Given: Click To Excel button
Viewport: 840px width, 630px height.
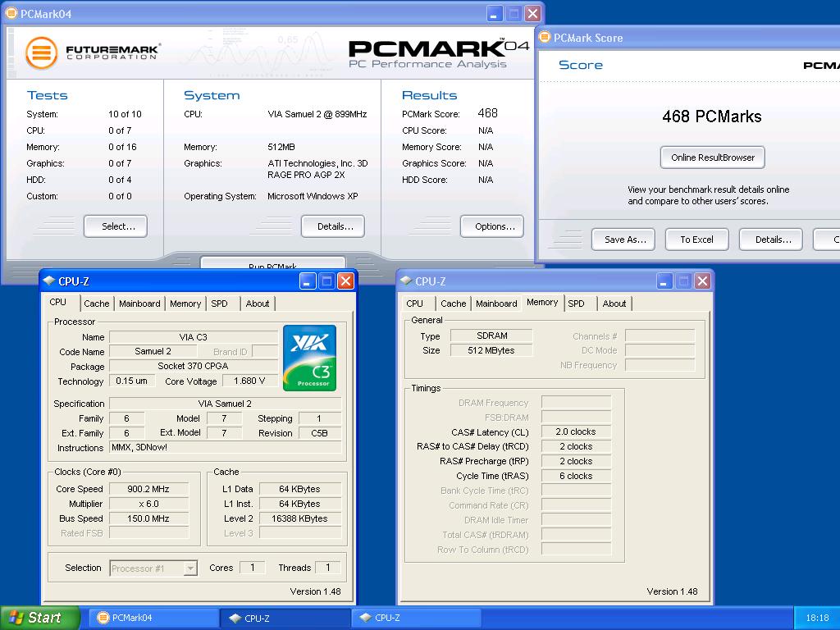Looking at the screenshot, I should (x=697, y=240).
